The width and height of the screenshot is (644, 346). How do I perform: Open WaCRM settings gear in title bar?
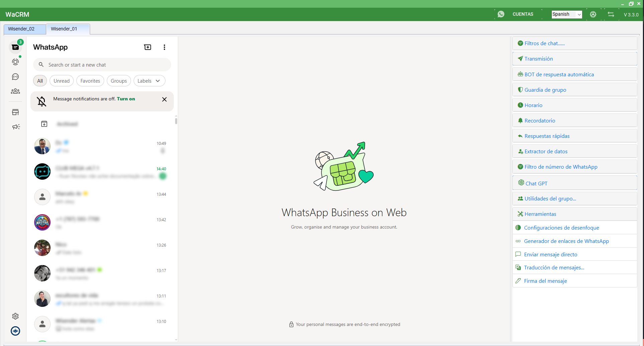[x=593, y=14]
